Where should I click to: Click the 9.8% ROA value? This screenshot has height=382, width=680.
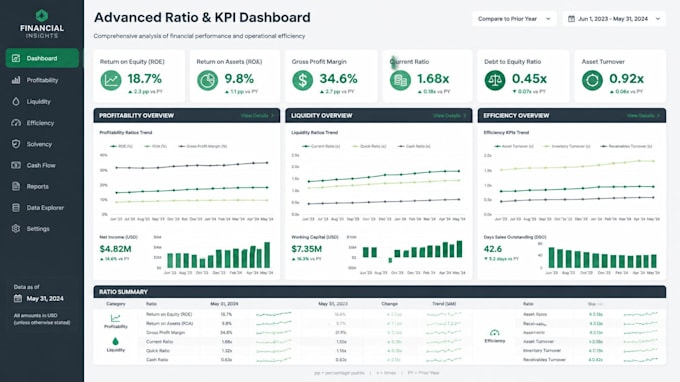[x=239, y=79]
